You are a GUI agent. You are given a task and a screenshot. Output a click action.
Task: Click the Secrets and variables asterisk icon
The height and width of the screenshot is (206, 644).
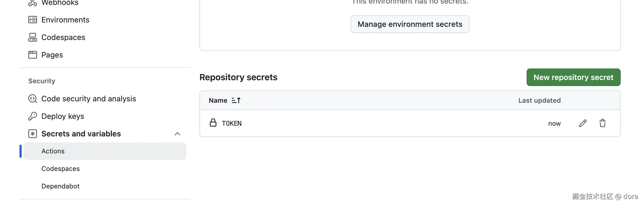click(32, 134)
